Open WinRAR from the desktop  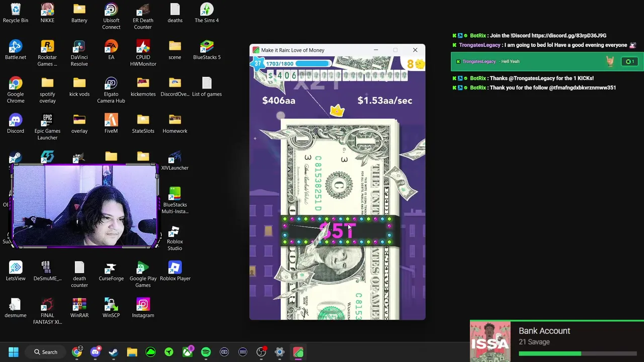[79, 308]
